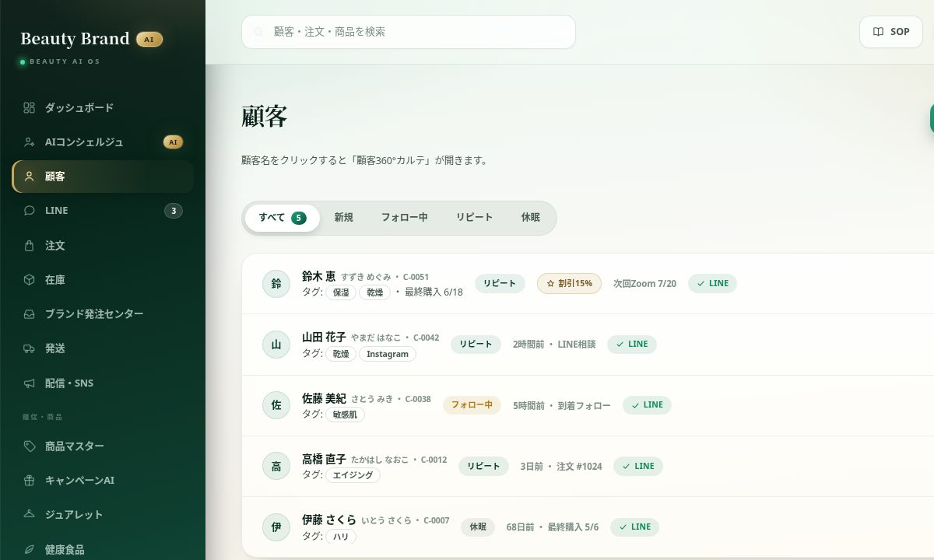The height and width of the screenshot is (560, 934).
Task: Open customer 伊藤 さくら record
Action: [329, 520]
